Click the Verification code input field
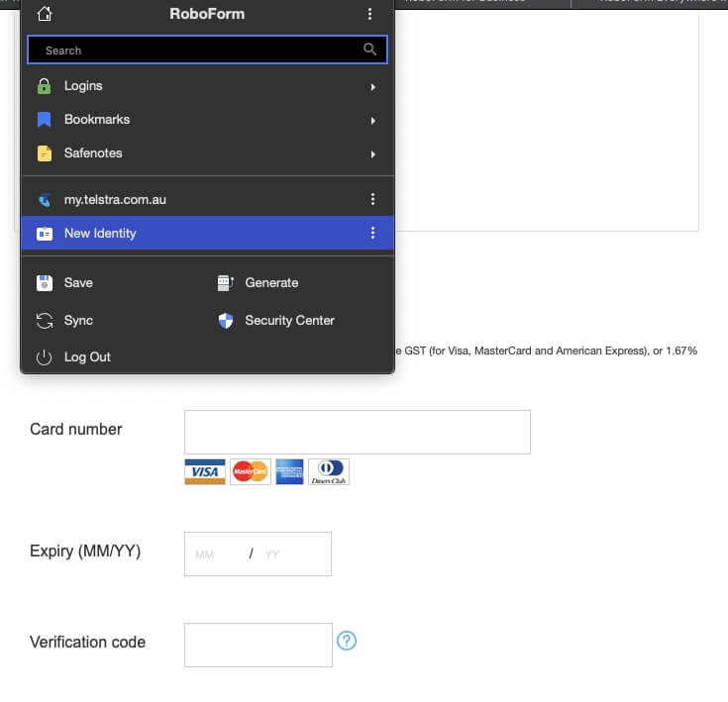728x702 pixels. pos(259,645)
